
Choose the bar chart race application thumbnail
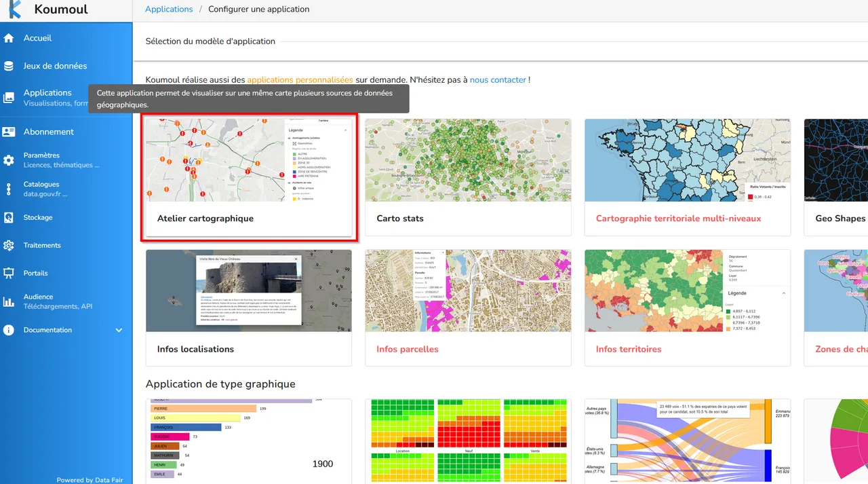click(x=249, y=441)
